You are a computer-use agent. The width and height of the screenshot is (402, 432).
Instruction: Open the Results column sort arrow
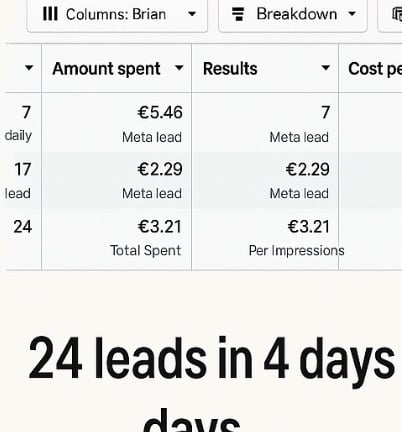tap(325, 68)
